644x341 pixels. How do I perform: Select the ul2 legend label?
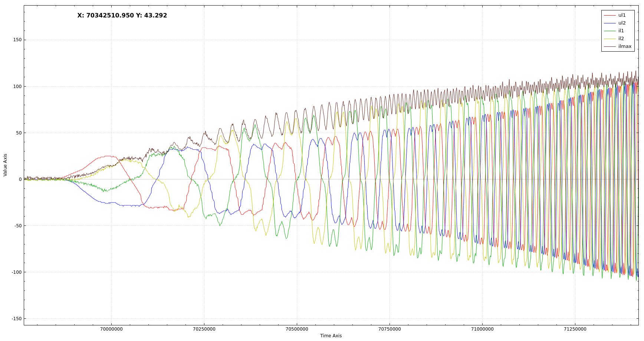coord(622,23)
